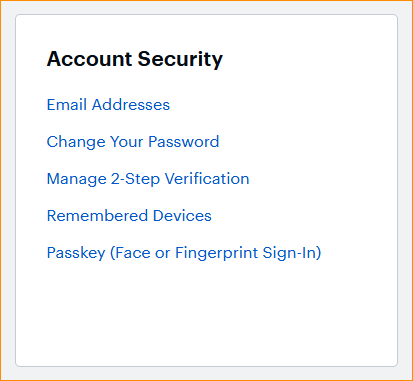Manage two-step verification for the account
Image resolution: width=413 pixels, height=381 pixels.
[x=148, y=179]
